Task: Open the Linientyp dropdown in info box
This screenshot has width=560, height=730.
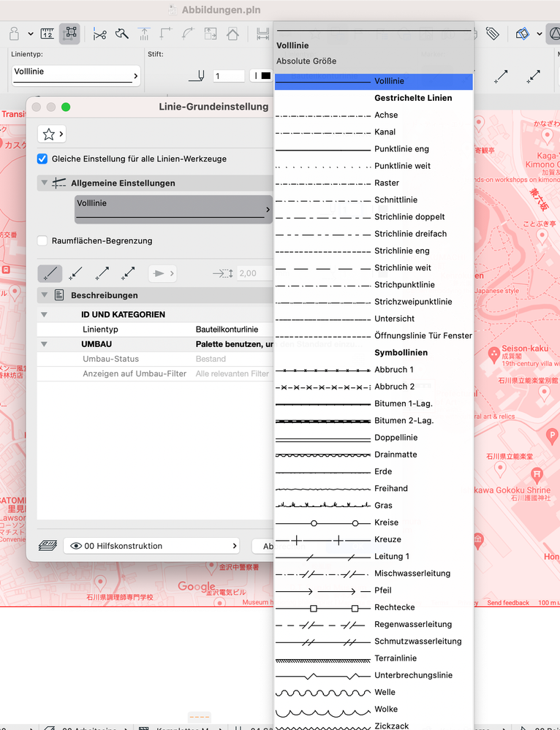Action: 76,75
